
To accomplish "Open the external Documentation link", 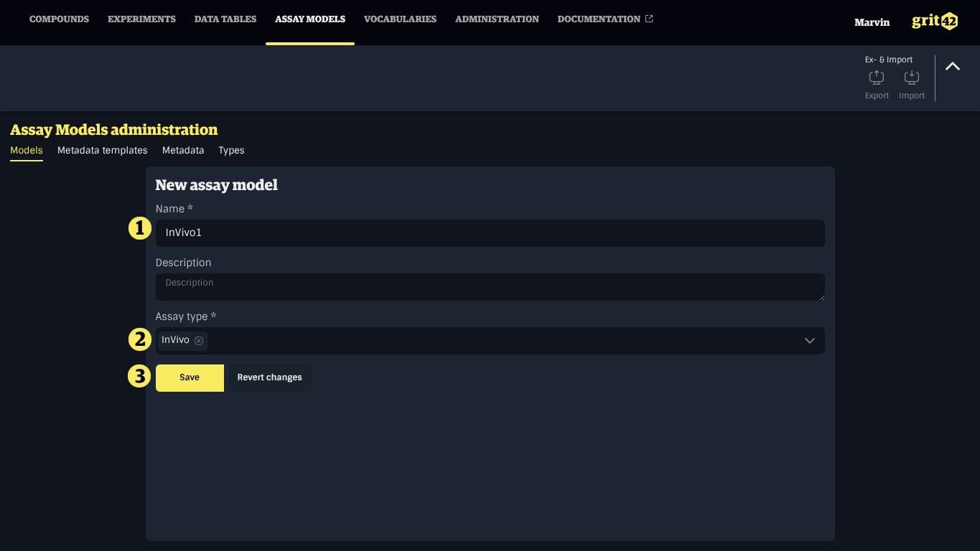I will pos(605,19).
